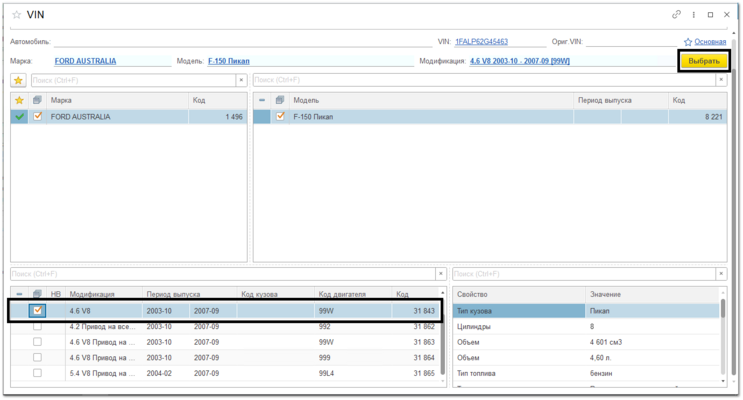The height and width of the screenshot is (400, 743).
Task: Click properties table scrollbar thumb
Action: click(x=723, y=309)
